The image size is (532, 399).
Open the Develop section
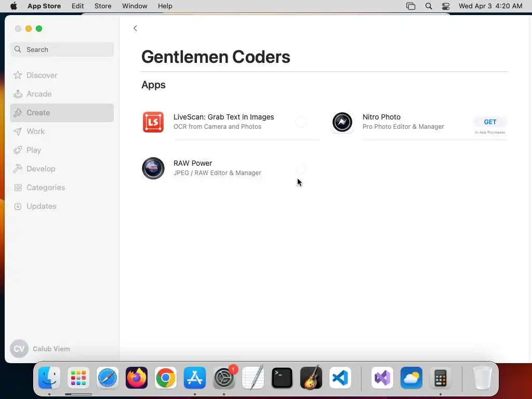[x=62, y=169]
